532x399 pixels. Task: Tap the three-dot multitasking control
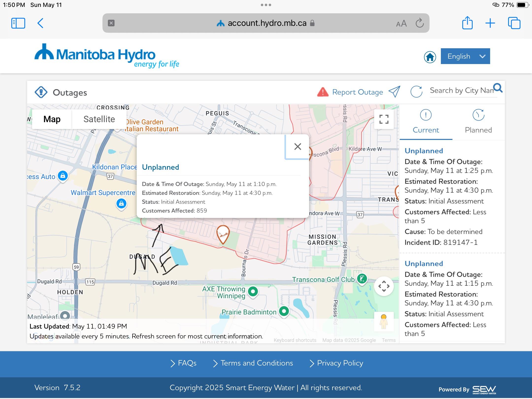coord(266,5)
